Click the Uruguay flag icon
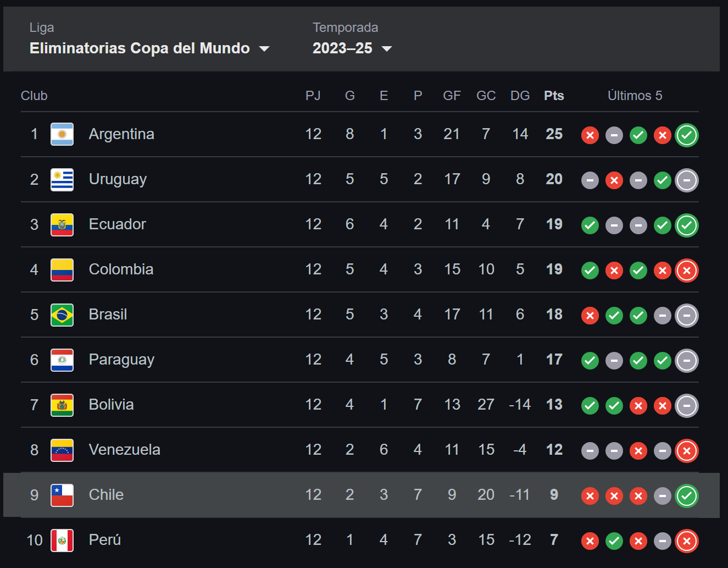The image size is (728, 568). (62, 179)
